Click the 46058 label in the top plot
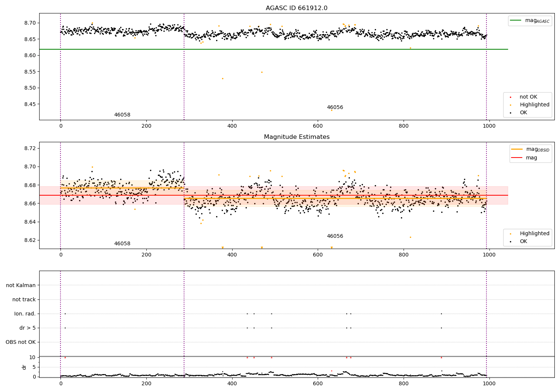Screen dimensions: 560x392 tap(122, 115)
